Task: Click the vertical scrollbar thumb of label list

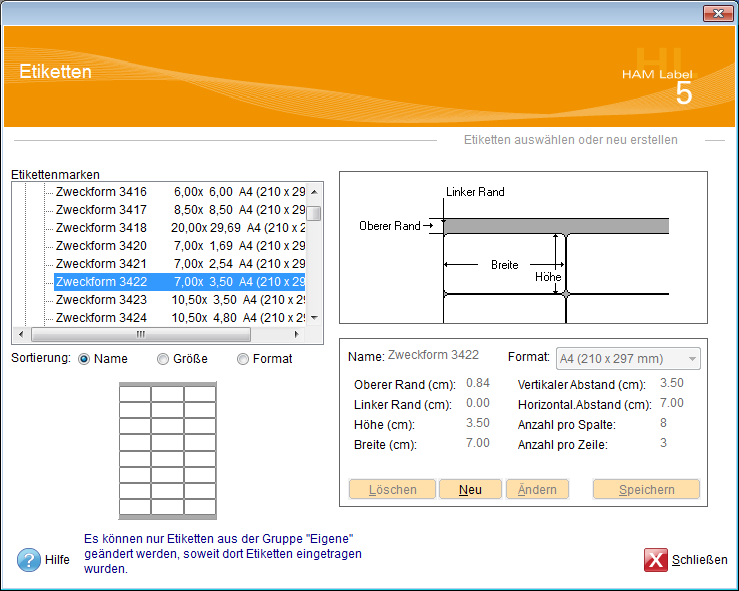Action: point(314,213)
